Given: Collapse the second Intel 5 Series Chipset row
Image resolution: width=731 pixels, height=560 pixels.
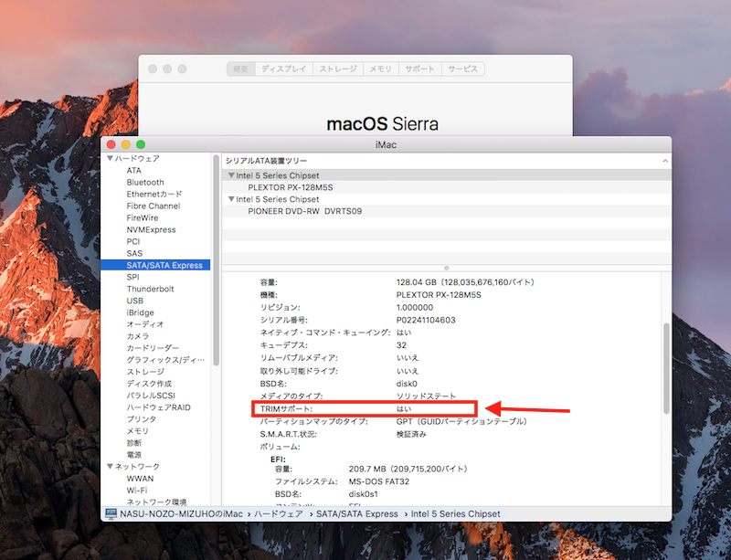Looking at the screenshot, I should 231,199.
